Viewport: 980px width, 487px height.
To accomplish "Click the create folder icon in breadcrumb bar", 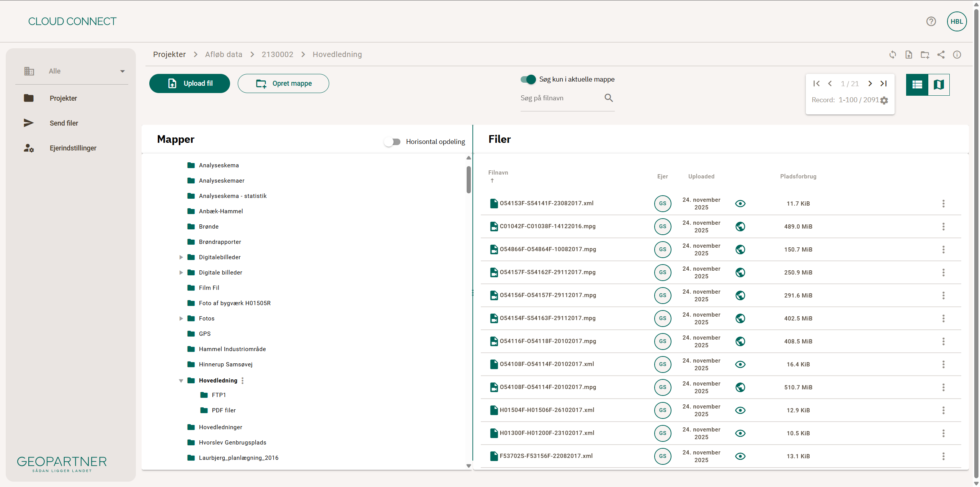I will point(925,55).
